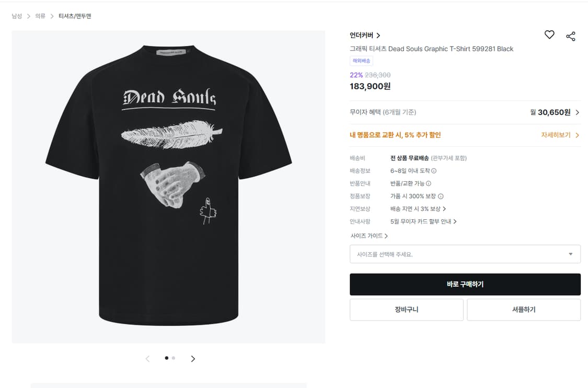The image size is (588, 388).
Task: Show previous product image arrow
Action: [x=147, y=359]
